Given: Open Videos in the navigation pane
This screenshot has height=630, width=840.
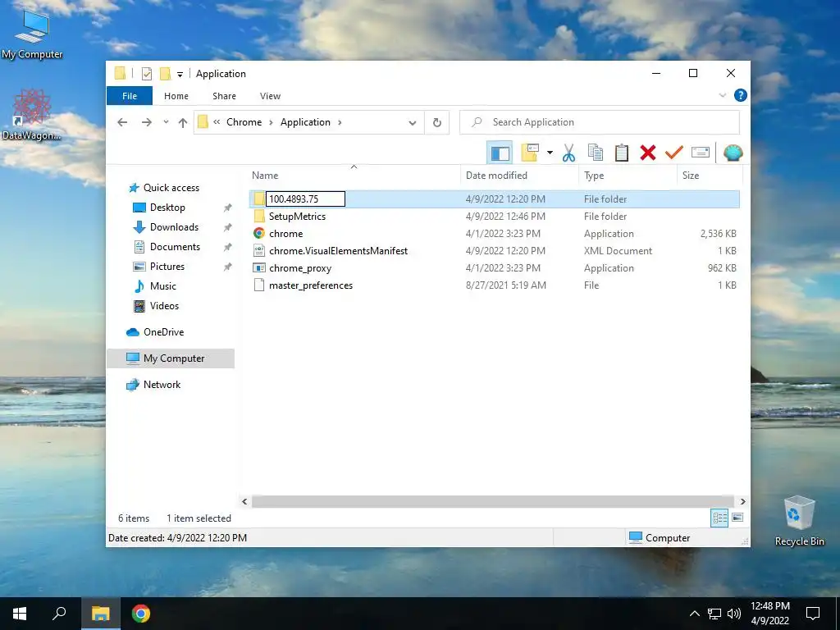Looking at the screenshot, I should (164, 306).
